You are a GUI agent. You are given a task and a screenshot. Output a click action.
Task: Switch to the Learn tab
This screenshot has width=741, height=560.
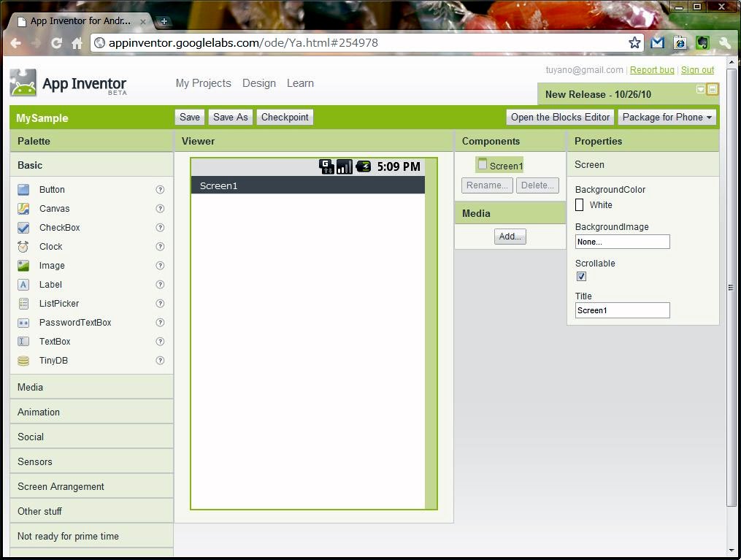tap(300, 83)
